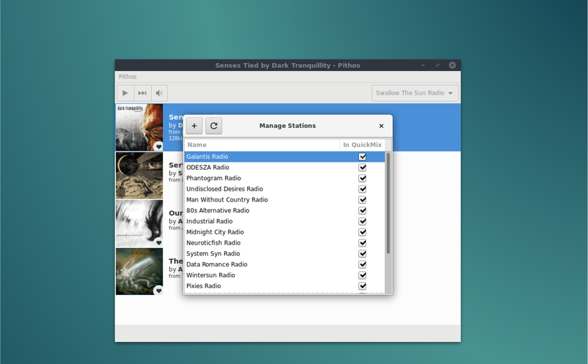This screenshot has width=588, height=364.
Task: Toggle QuickMix for Undisclosed Desires Radio
Action: 363,189
